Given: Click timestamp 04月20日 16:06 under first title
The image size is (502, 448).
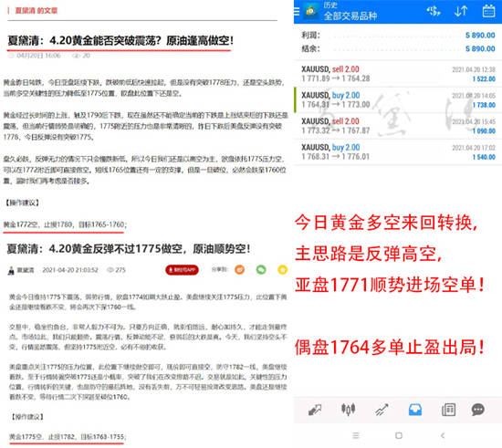Looking at the screenshot, I should tap(38, 56).
